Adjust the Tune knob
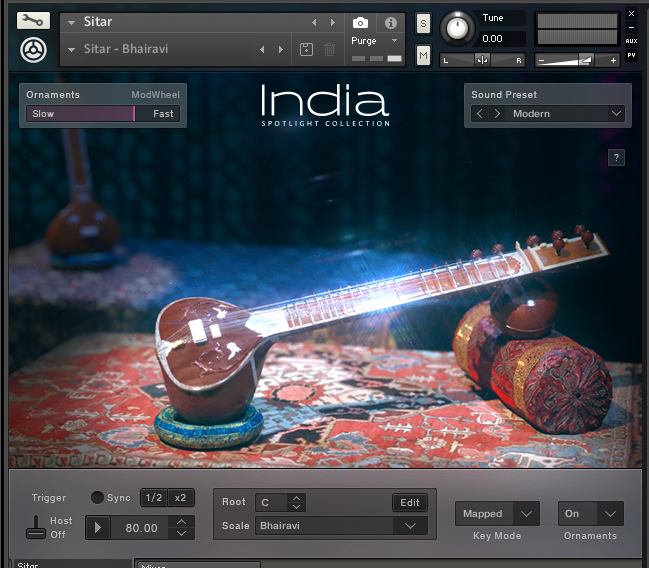This screenshot has width=649, height=568. (x=457, y=29)
